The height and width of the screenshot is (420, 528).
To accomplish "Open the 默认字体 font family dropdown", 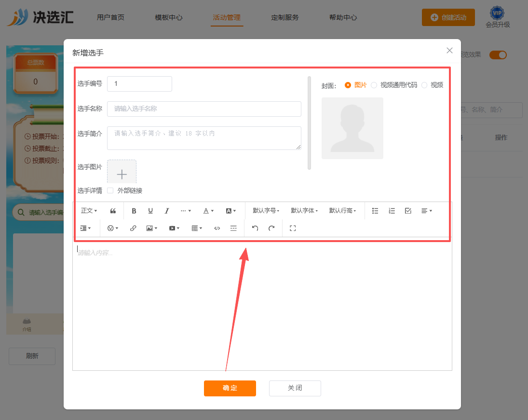I will 304,211.
